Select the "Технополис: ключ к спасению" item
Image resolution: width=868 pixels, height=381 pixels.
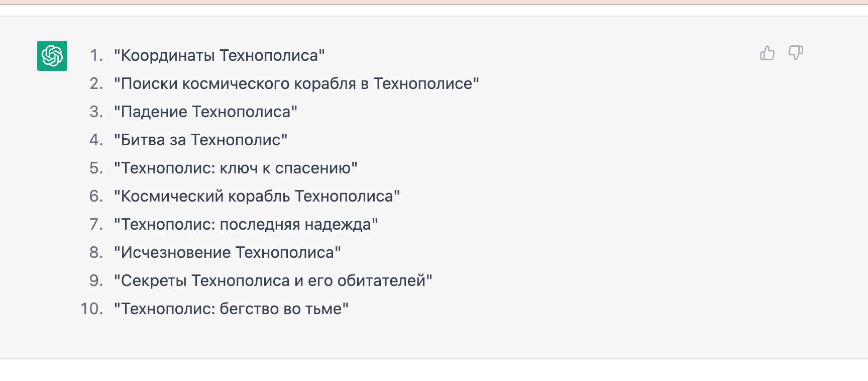[x=236, y=168]
